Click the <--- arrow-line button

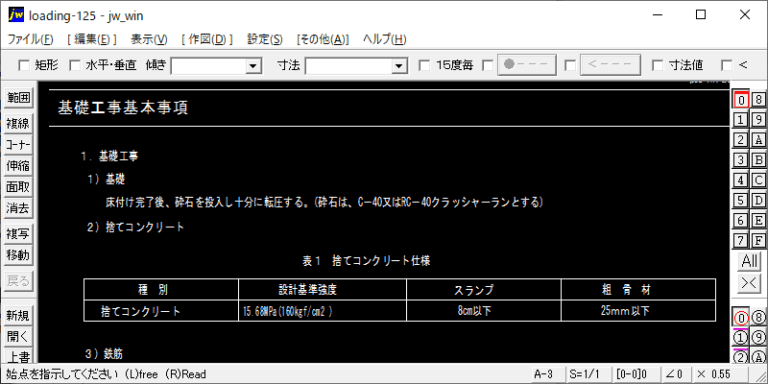click(x=610, y=65)
